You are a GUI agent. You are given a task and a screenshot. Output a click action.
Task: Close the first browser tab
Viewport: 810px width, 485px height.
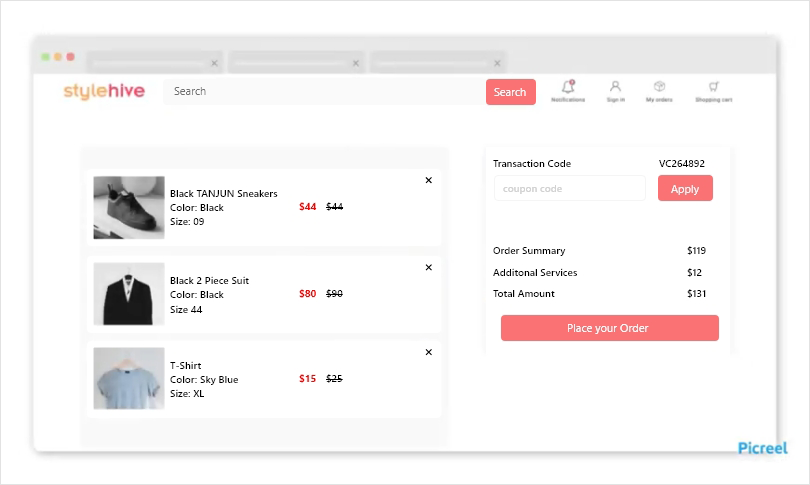tap(214, 64)
